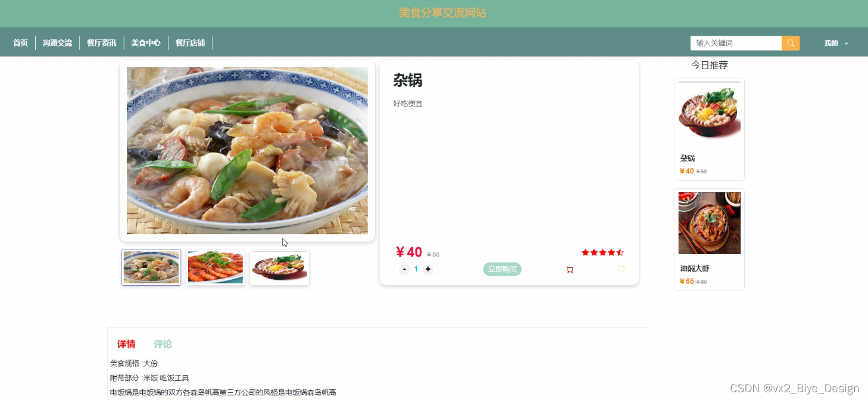Click the orange search magnifier icon
The width and height of the screenshot is (868, 400).
click(x=791, y=43)
